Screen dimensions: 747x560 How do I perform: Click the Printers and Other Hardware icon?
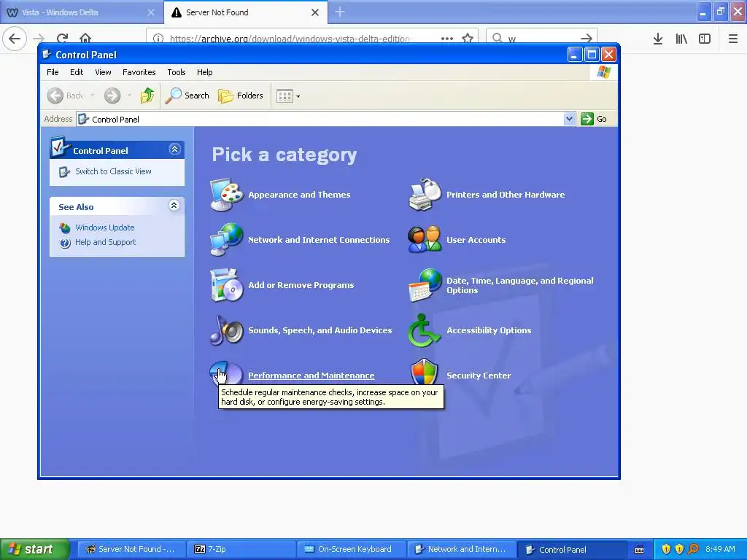[425, 195]
